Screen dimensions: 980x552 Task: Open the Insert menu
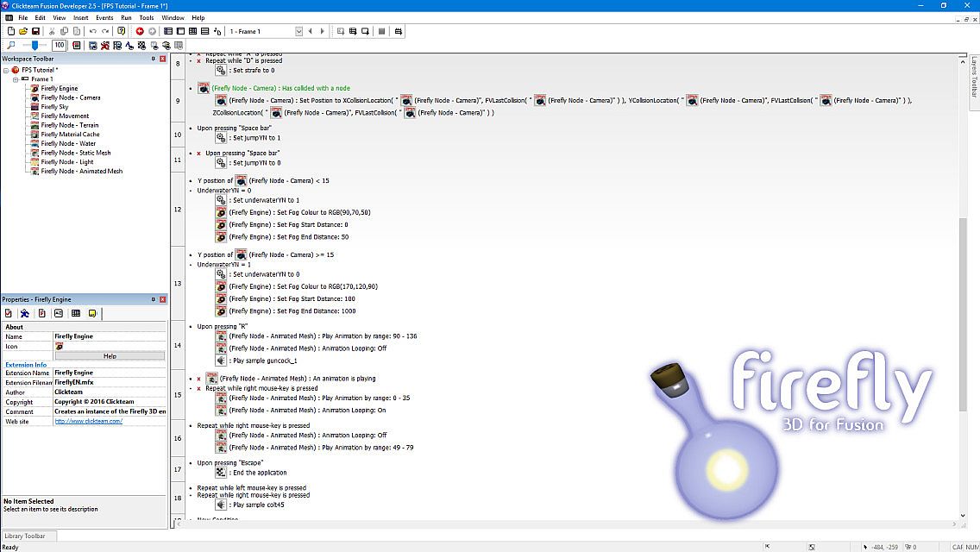click(80, 18)
